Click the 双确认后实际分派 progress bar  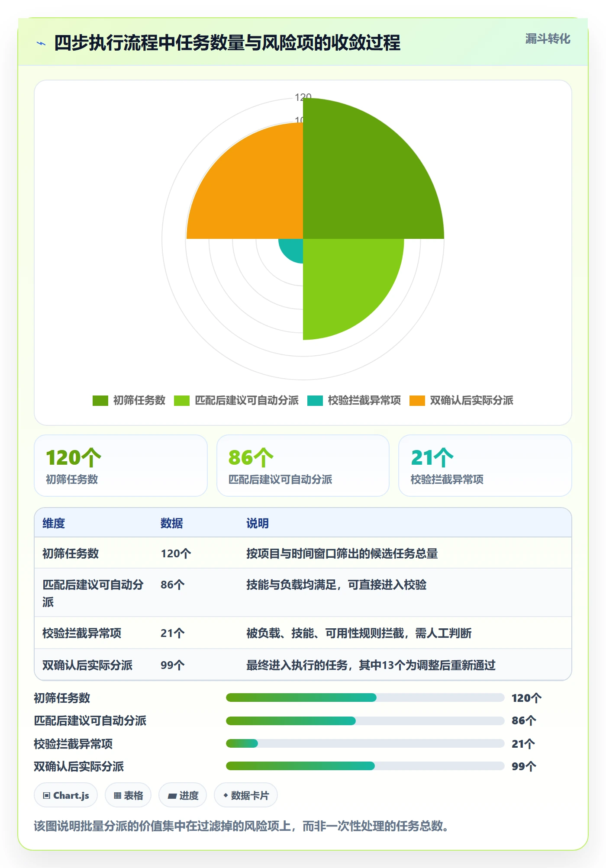click(365, 766)
